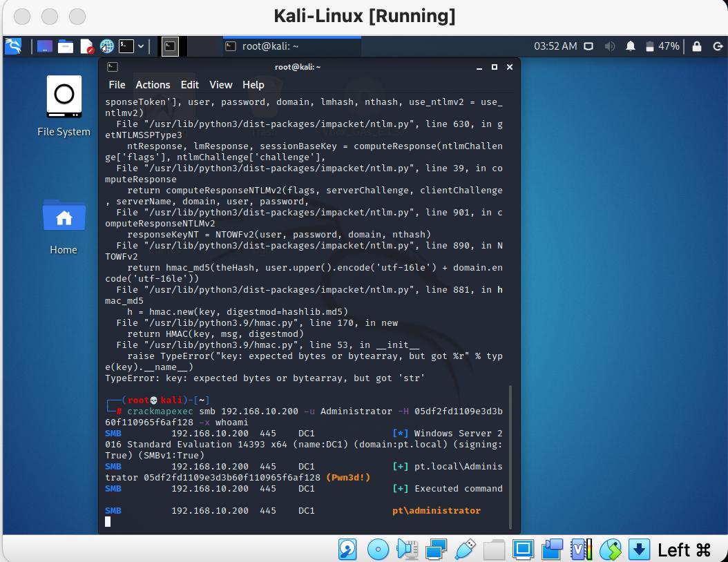Click the show desktop panel icon

click(45, 46)
